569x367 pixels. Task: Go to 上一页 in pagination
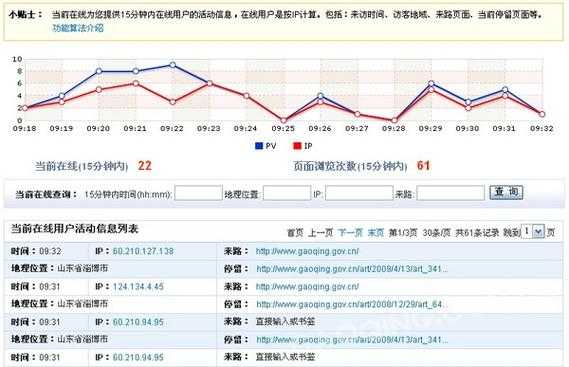tap(320, 233)
